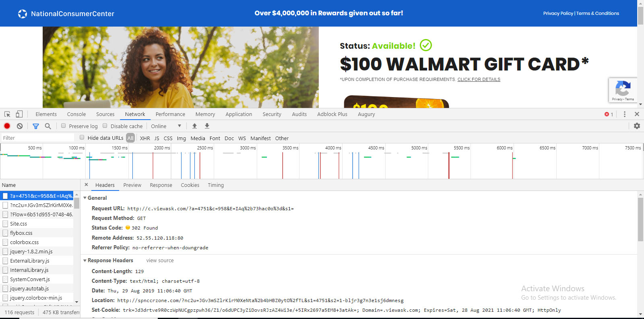The height and width of the screenshot is (319, 644).
Task: Open the Terms & Conditions link
Action: (598, 13)
